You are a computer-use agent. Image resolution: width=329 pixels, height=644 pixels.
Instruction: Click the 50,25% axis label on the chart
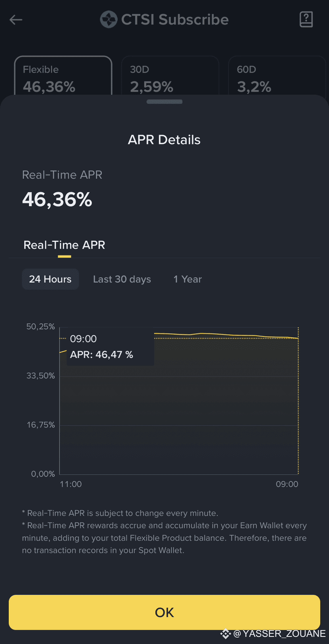(x=41, y=326)
